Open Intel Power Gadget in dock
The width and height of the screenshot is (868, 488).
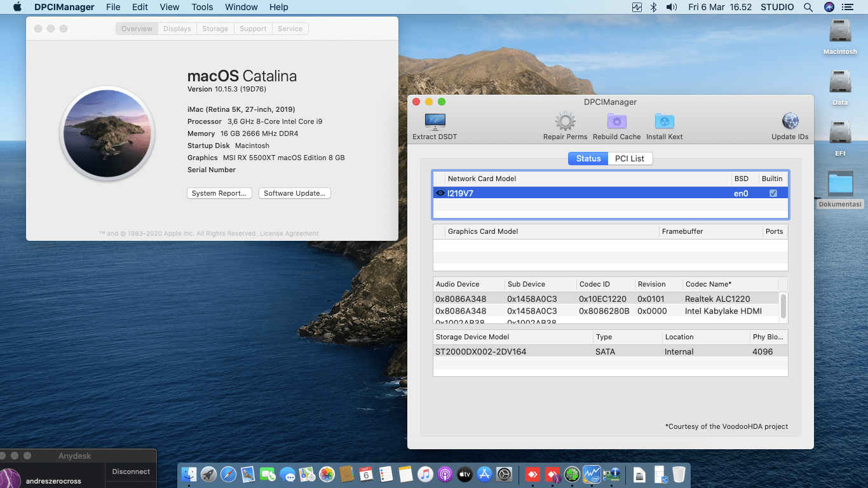(x=592, y=474)
